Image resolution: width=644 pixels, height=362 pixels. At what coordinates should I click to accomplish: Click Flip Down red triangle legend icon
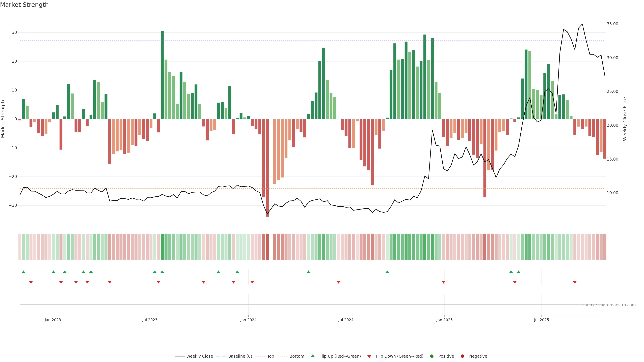[369, 356]
